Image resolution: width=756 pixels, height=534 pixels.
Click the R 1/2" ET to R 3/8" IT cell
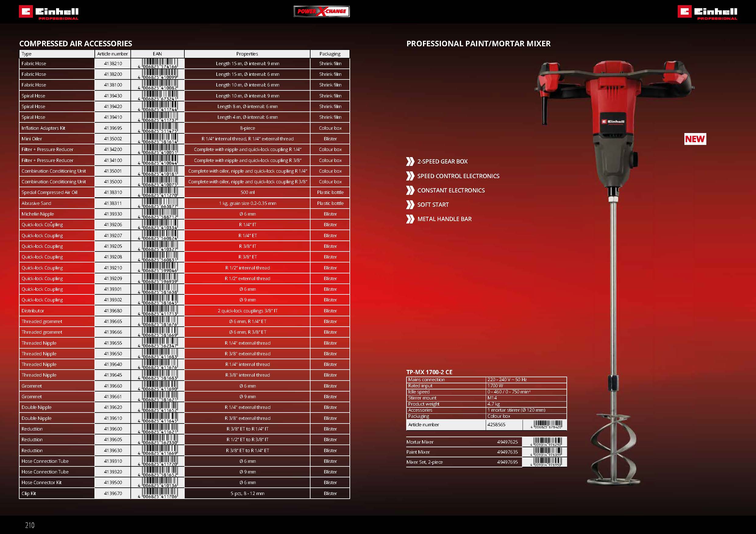point(248,440)
